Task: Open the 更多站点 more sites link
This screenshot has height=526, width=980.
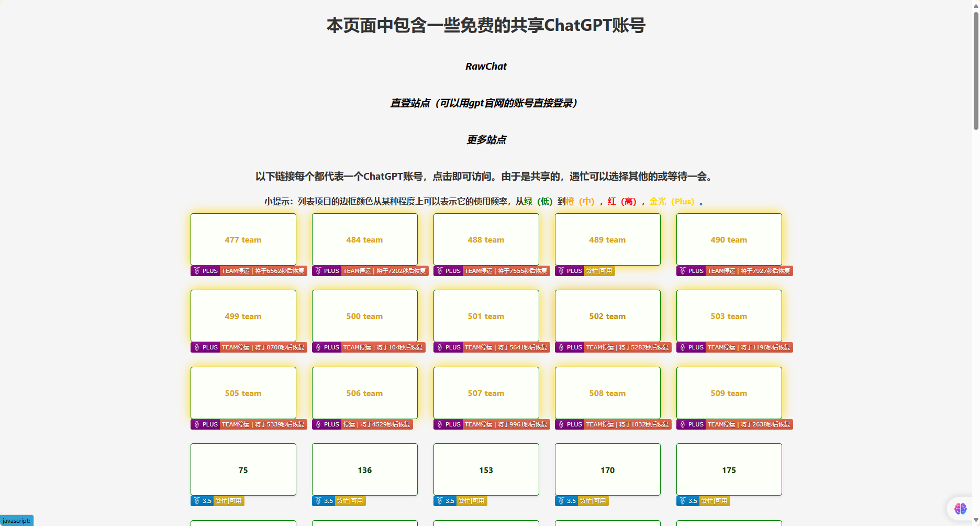Action: pyautogui.click(x=486, y=140)
